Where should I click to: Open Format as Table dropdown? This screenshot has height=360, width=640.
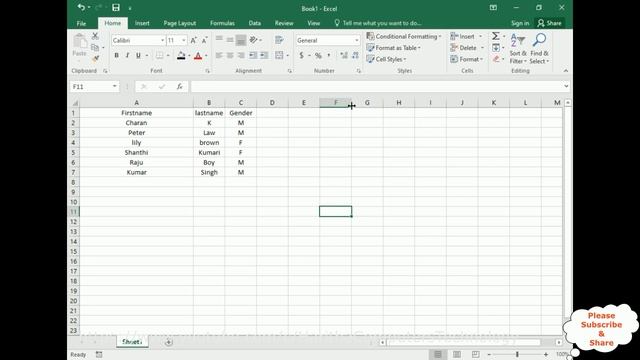click(x=393, y=48)
